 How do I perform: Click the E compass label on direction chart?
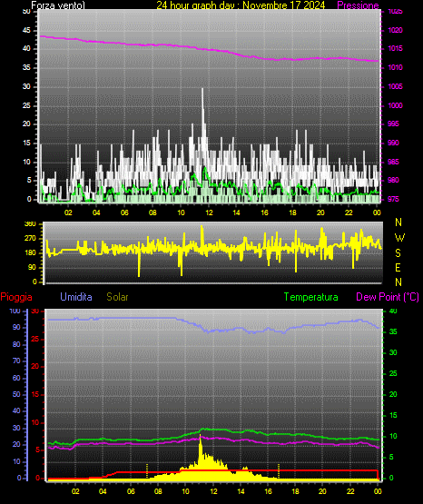point(398,268)
